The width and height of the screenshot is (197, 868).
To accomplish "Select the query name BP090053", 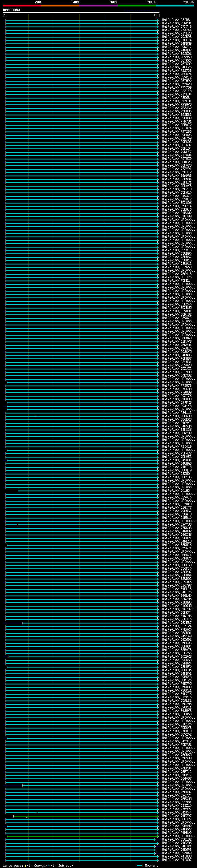I will [x=11, y=10].
